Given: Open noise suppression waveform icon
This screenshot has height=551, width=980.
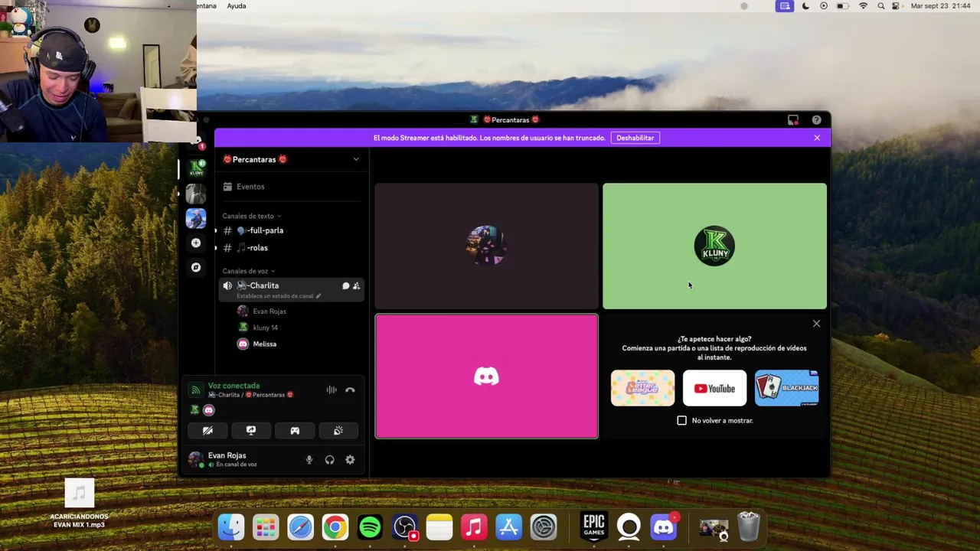Looking at the screenshot, I should pos(332,390).
